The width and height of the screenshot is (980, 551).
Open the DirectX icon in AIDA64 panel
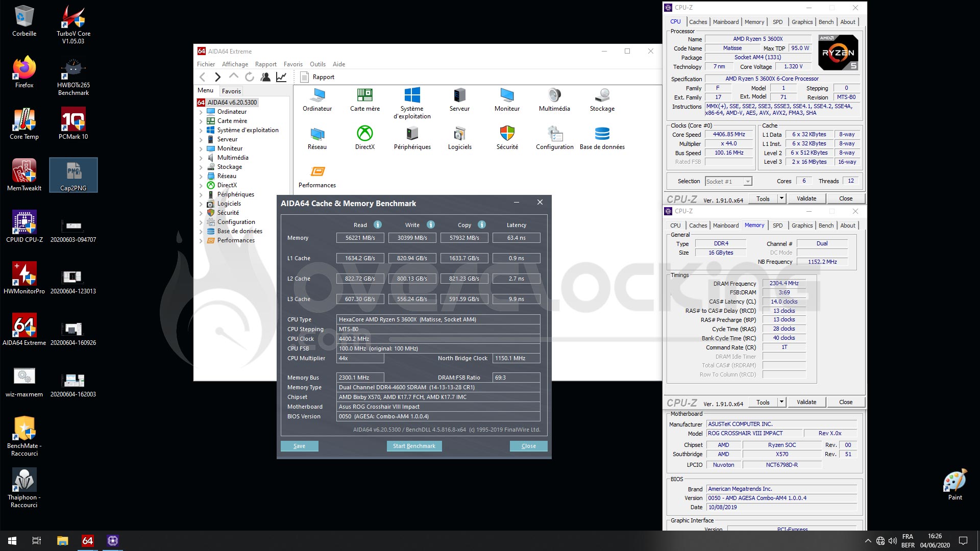364,138
